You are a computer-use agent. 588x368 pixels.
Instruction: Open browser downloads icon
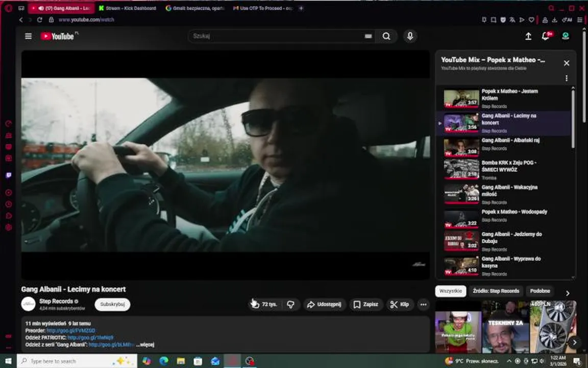(554, 19)
